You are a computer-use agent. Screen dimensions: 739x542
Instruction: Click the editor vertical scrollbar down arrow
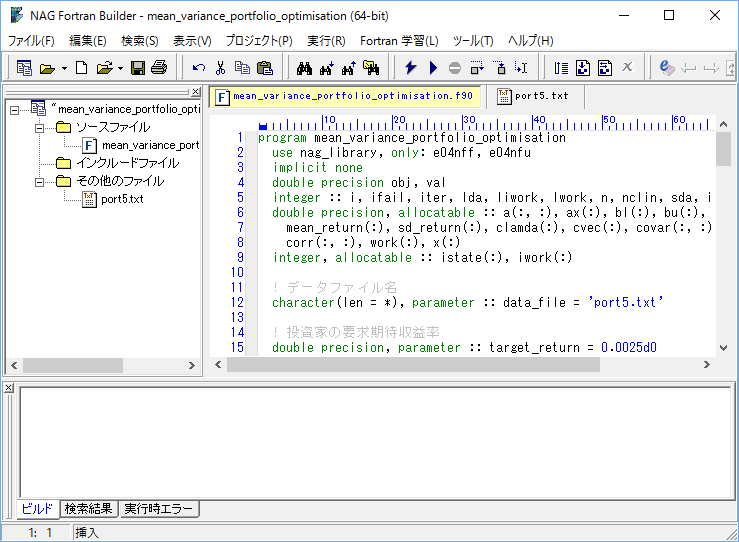tap(723, 348)
